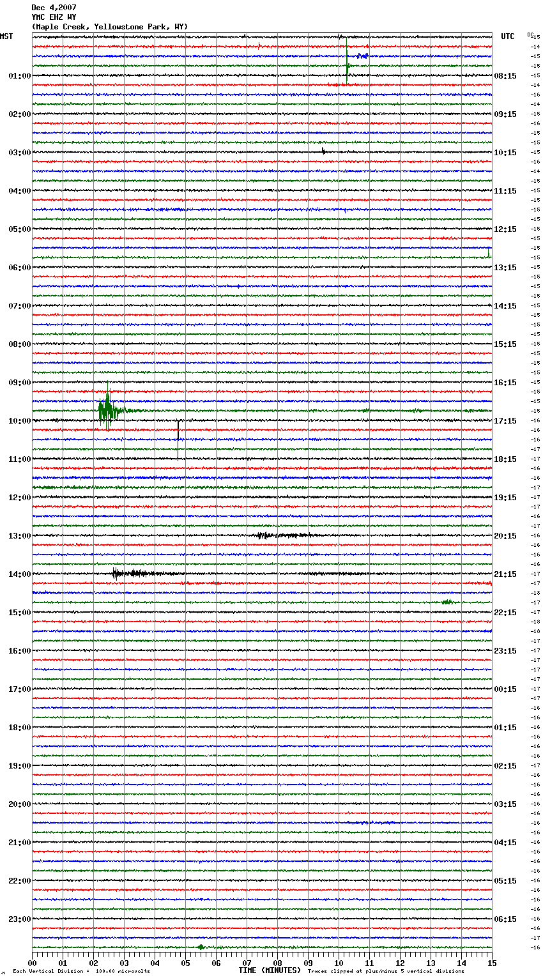The width and height of the screenshot is (543, 980).
Task: Click the '05' minute tick label
Action: [x=185, y=963]
